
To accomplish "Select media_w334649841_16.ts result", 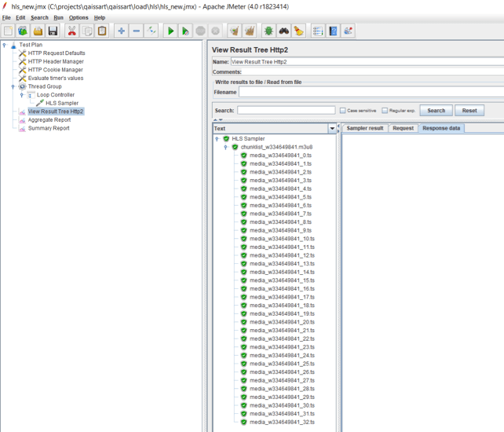I will [x=282, y=289].
